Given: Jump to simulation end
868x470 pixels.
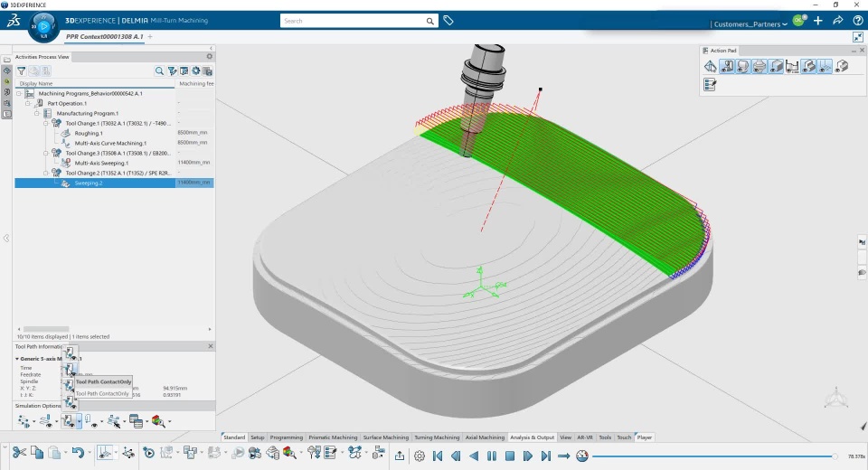Looking at the screenshot, I should tap(546, 456).
